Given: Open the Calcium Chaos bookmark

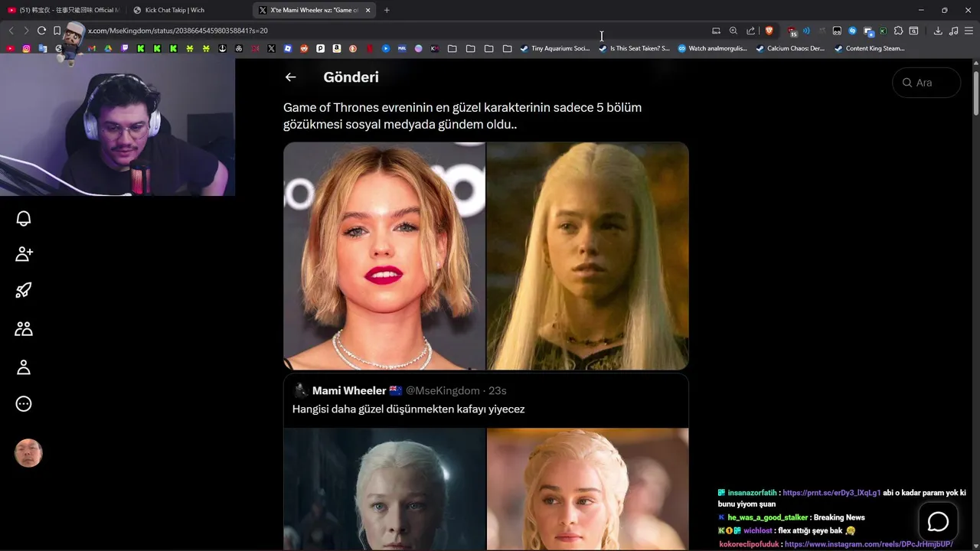Looking at the screenshot, I should coord(791,48).
